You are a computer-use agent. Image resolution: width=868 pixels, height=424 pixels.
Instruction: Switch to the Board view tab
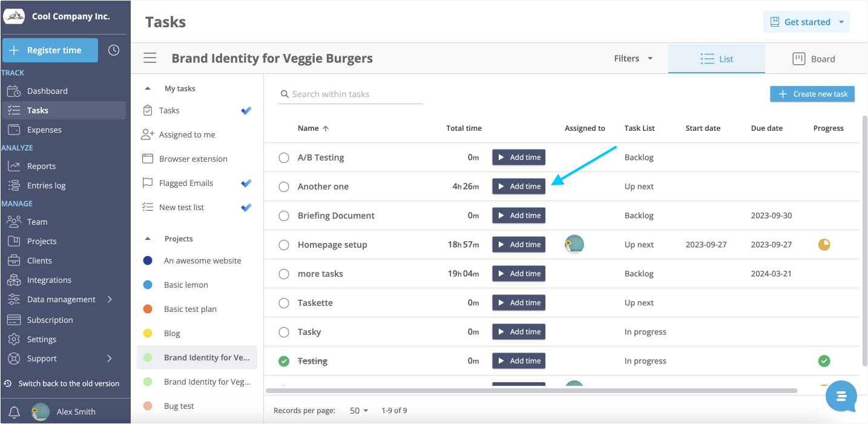814,59
